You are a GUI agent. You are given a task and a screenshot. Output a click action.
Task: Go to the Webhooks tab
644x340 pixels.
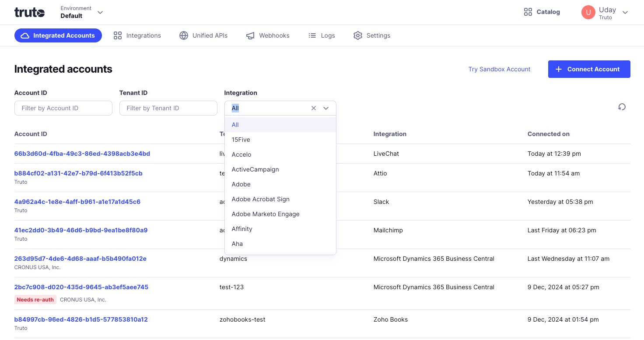point(268,35)
